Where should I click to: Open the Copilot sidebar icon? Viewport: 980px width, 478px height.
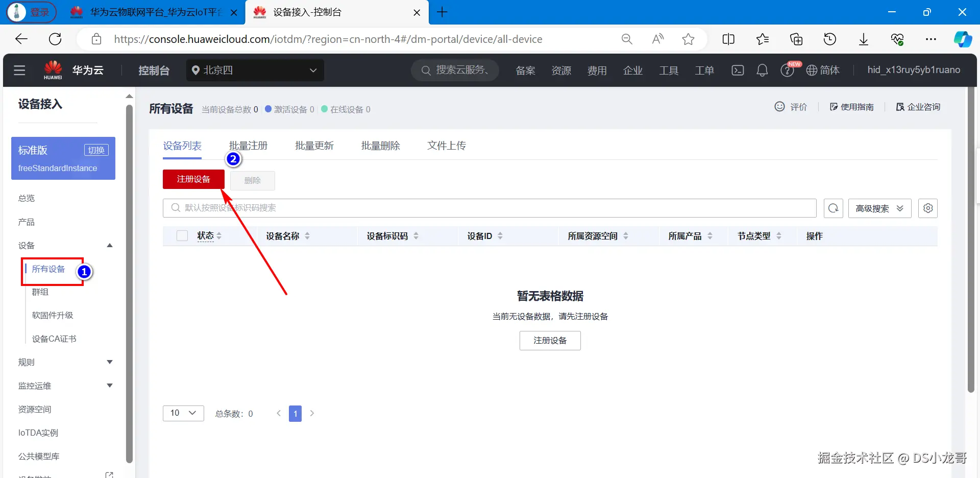(x=963, y=39)
